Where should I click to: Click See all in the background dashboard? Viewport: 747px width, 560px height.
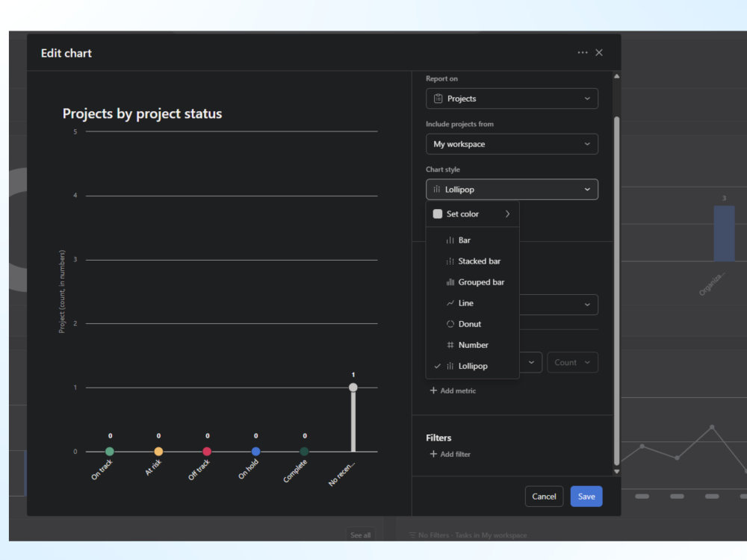360,535
